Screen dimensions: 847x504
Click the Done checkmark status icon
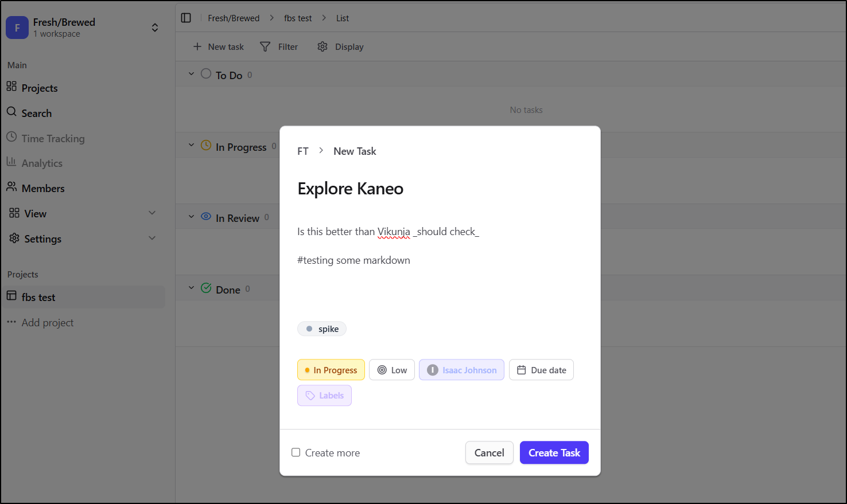pyautogui.click(x=206, y=288)
